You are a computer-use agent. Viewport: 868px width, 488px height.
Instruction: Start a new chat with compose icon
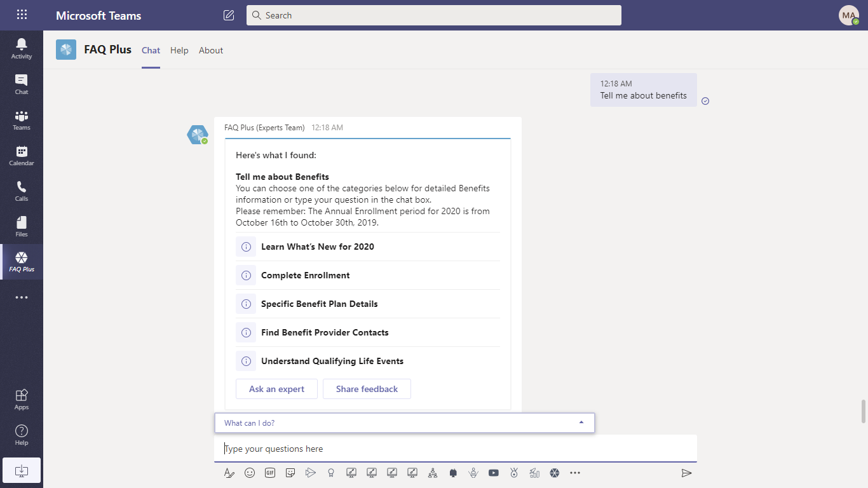coord(229,15)
